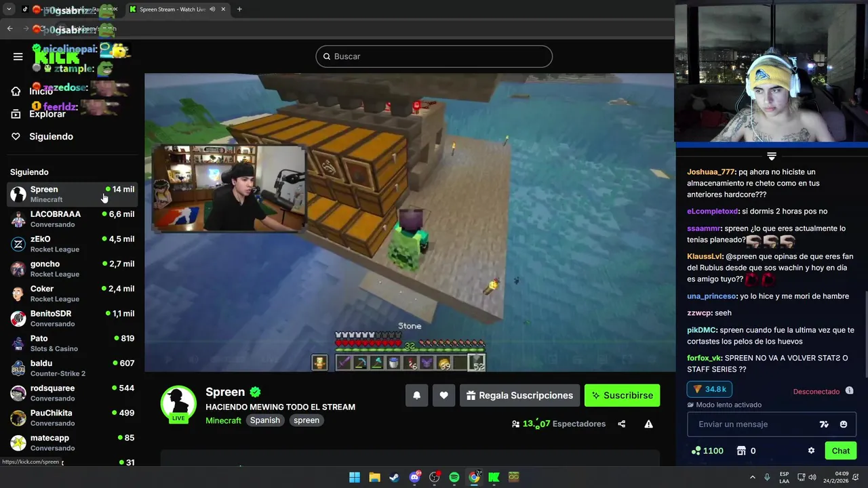
Task: Open goncho channel in the following list
Action: [x=73, y=268]
